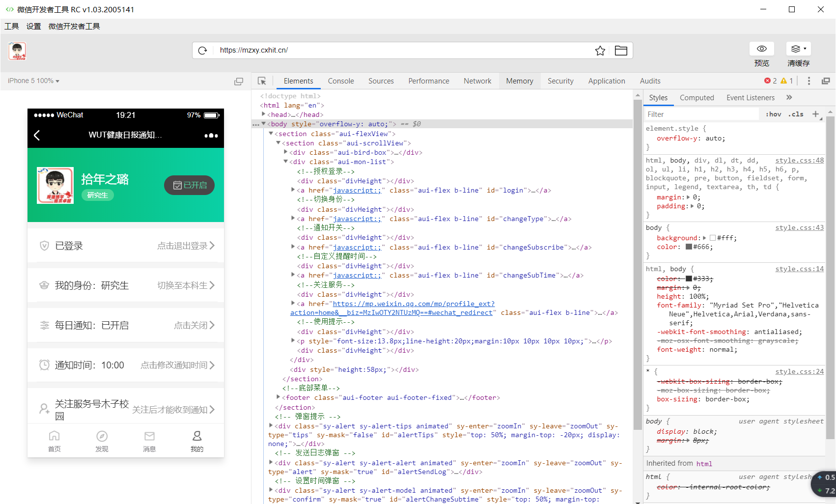Toggle the 已开启 check-in status button

pos(189,185)
